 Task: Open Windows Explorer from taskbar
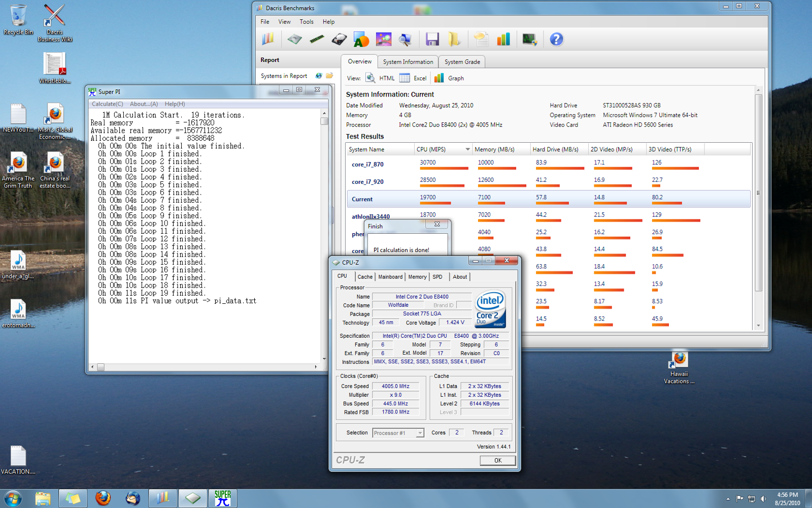pyautogui.click(x=43, y=498)
